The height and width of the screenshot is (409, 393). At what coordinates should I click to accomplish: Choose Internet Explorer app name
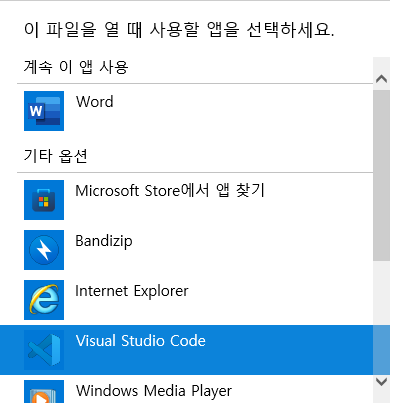pos(132,291)
